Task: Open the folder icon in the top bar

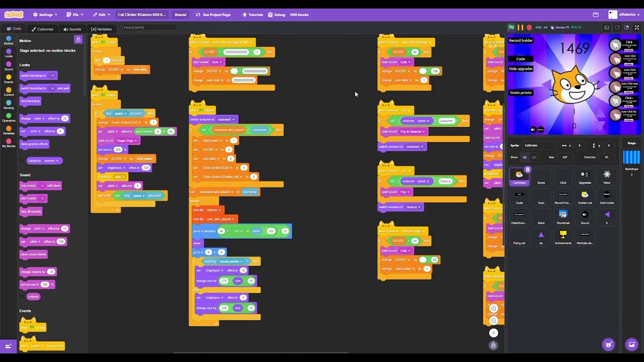Action: pyautogui.click(x=596, y=15)
